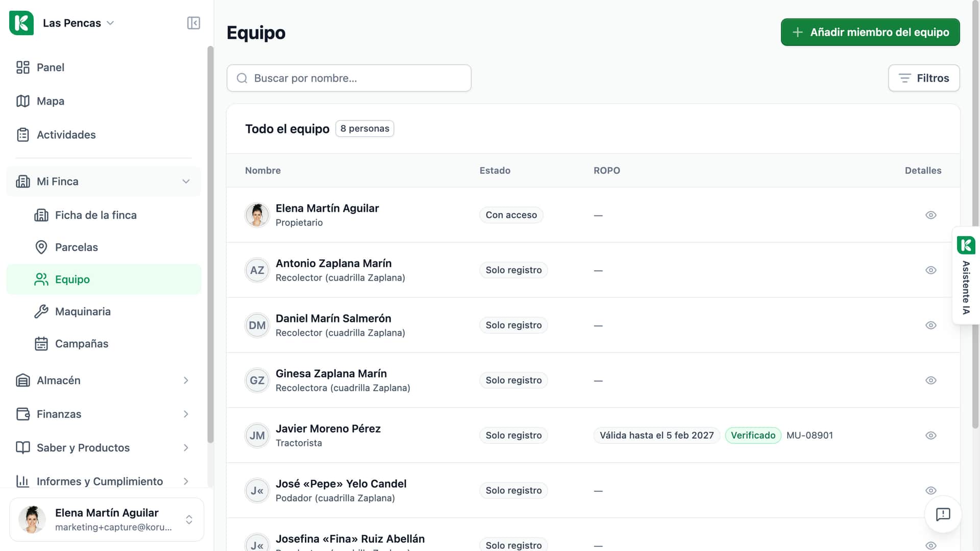Click the sidebar vertical scrollbar
This screenshot has width=980, height=551.
210,245
